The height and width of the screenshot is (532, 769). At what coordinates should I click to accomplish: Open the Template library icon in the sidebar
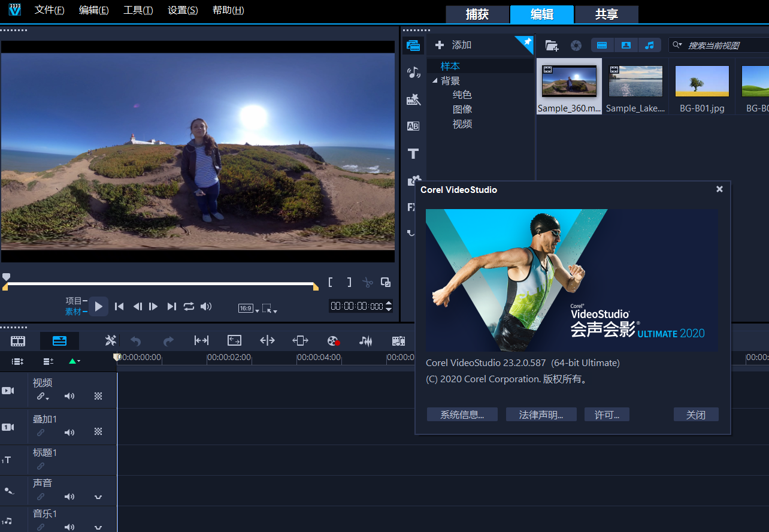click(413, 99)
